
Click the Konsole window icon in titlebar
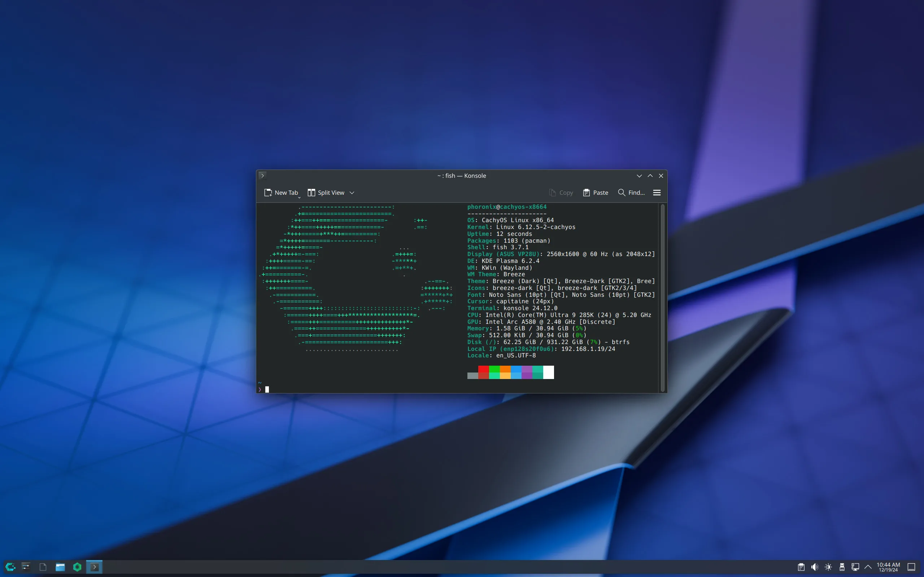pyautogui.click(x=262, y=176)
